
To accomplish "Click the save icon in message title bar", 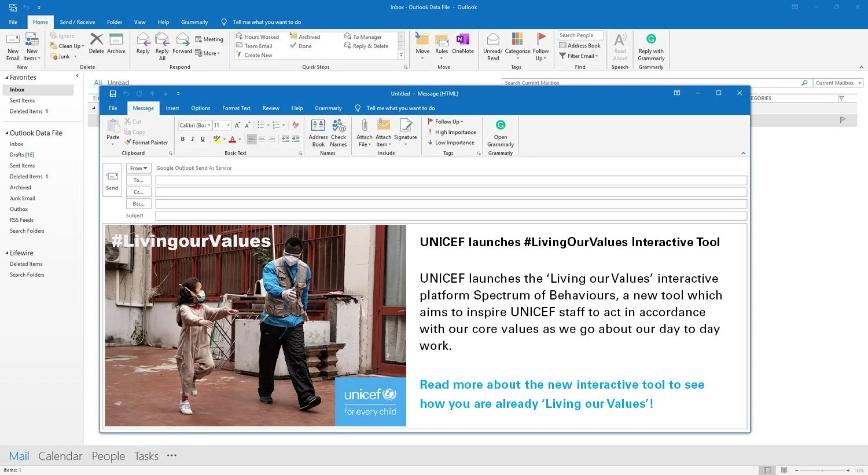I will (x=113, y=93).
